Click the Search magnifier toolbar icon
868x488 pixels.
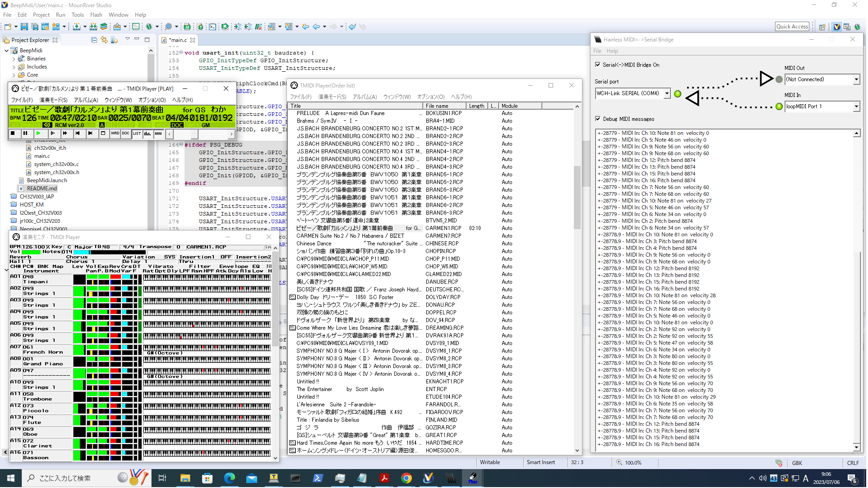(168, 27)
